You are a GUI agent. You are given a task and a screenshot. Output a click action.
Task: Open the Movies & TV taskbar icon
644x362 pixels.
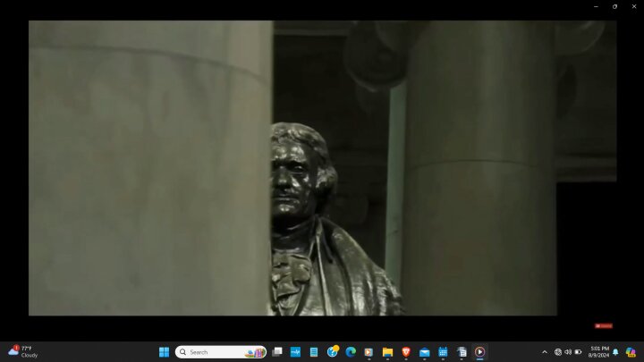(369, 352)
